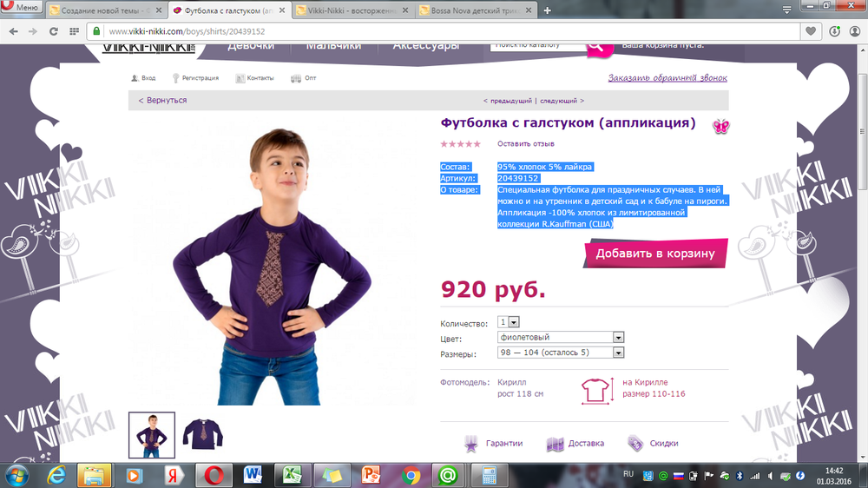Click the catalog search field
The image size is (868, 488).
tap(537, 47)
